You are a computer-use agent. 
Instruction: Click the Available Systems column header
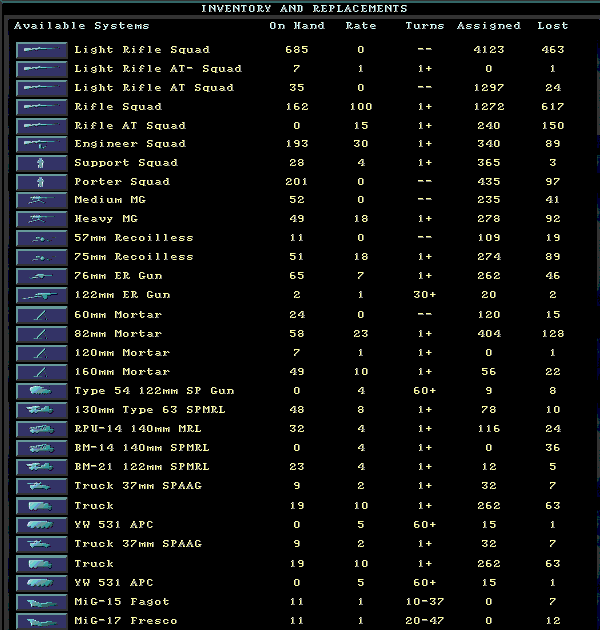tap(82, 26)
